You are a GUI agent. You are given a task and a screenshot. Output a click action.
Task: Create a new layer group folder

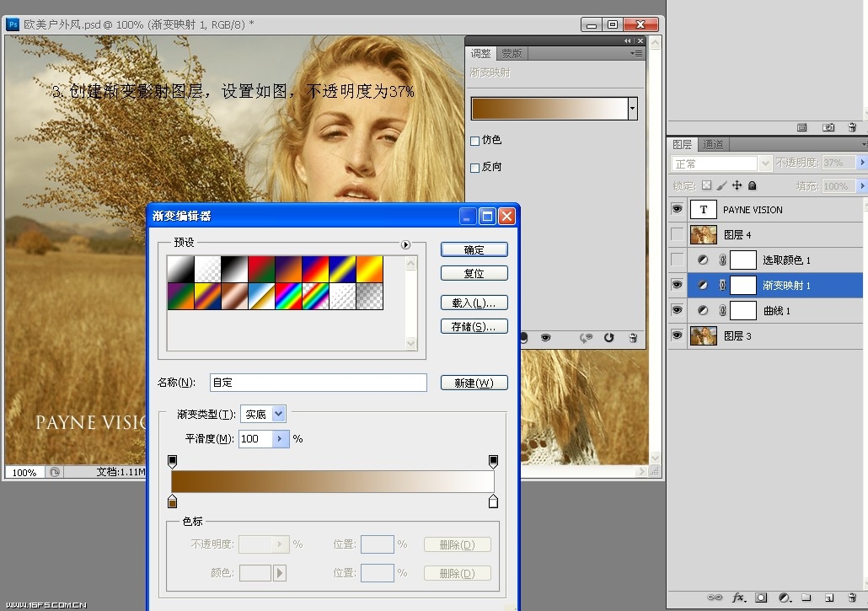(x=806, y=598)
